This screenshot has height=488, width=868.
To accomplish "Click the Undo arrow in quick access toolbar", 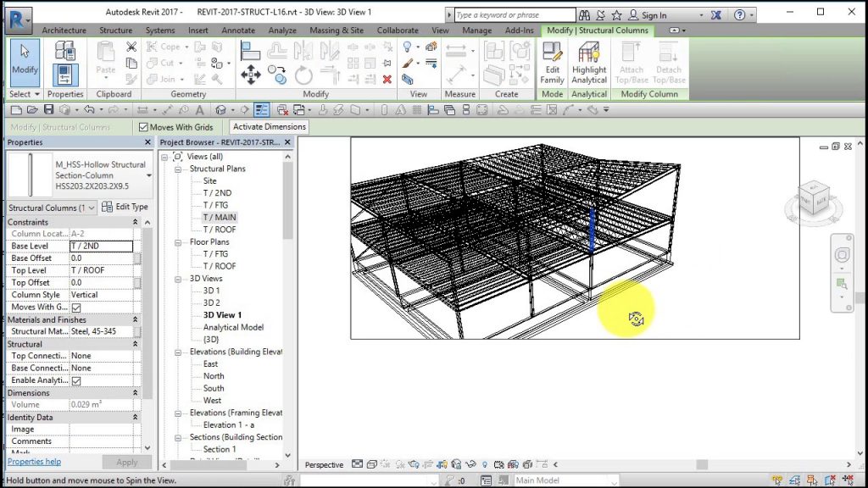I will pyautogui.click(x=89, y=109).
